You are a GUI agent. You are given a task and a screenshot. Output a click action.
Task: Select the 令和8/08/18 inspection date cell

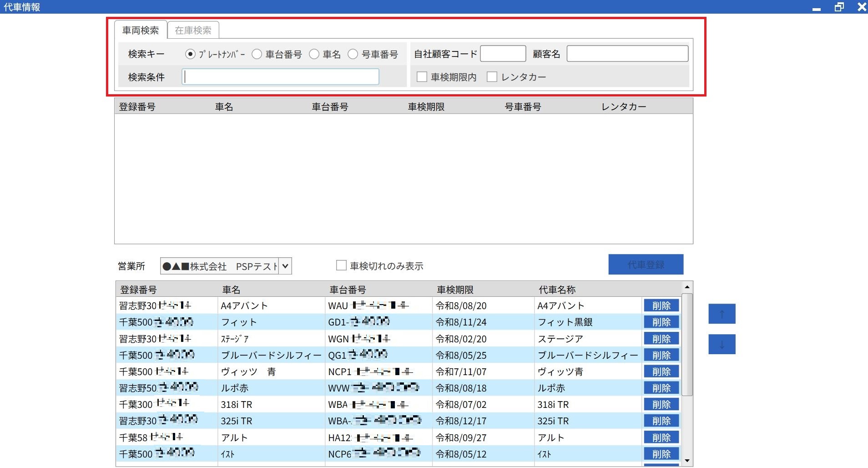[483, 388]
